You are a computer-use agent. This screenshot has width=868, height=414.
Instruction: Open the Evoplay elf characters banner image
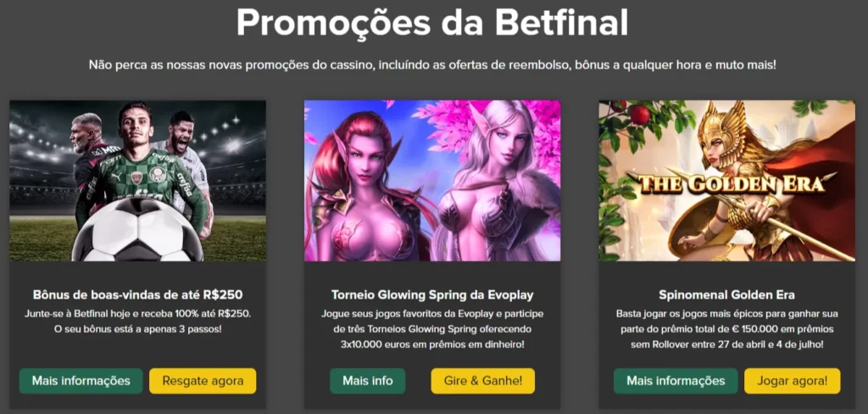432,181
